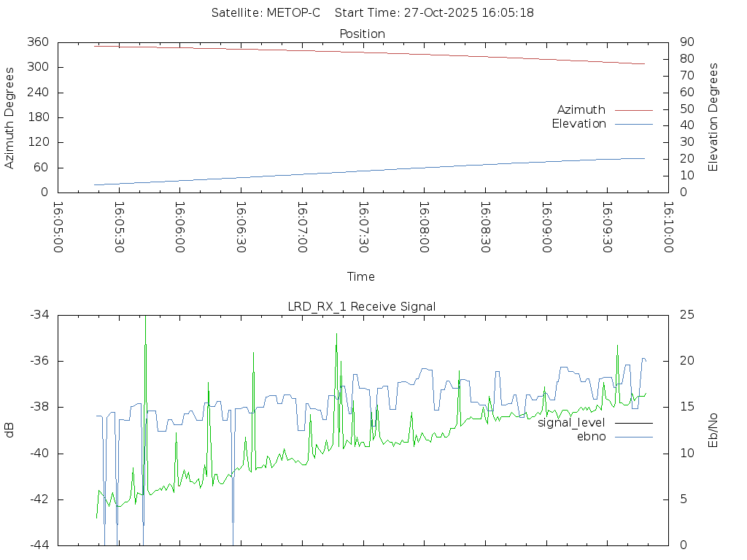The width and height of the screenshot is (747, 560).
Task: Click the Elevation legend label
Action: (578, 124)
